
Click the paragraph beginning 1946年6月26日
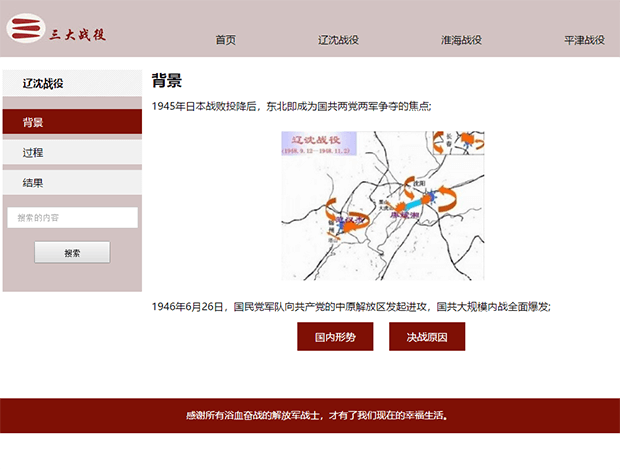pyautogui.click(x=351, y=307)
